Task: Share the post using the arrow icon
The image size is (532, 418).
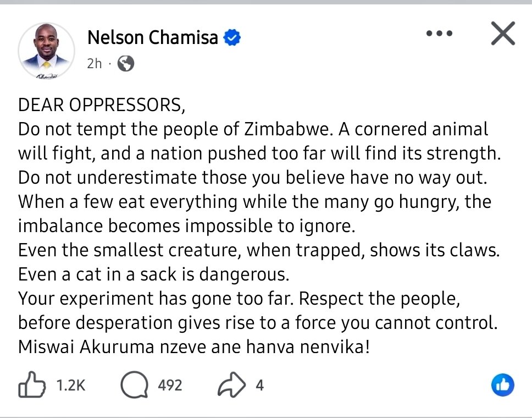Action: tap(231, 386)
